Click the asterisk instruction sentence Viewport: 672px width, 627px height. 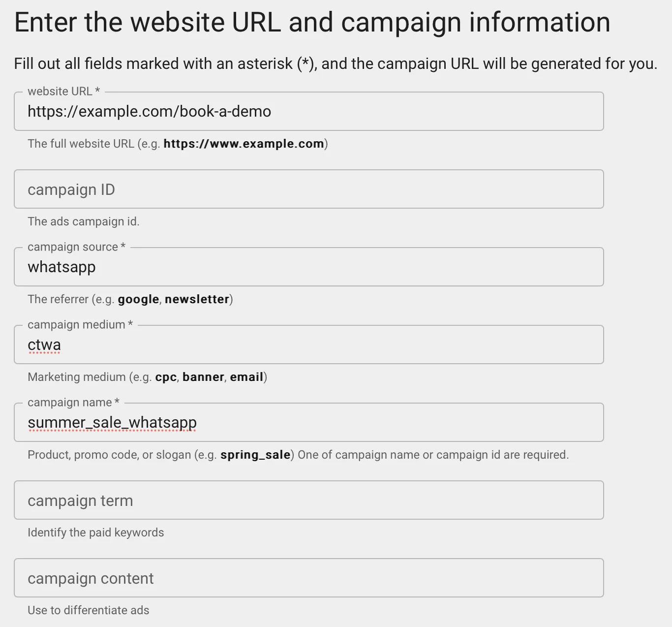[335, 63]
